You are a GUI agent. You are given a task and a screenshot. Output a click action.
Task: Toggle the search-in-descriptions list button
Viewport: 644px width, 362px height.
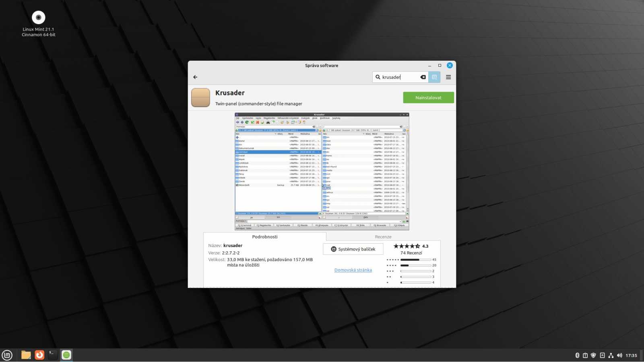434,77
